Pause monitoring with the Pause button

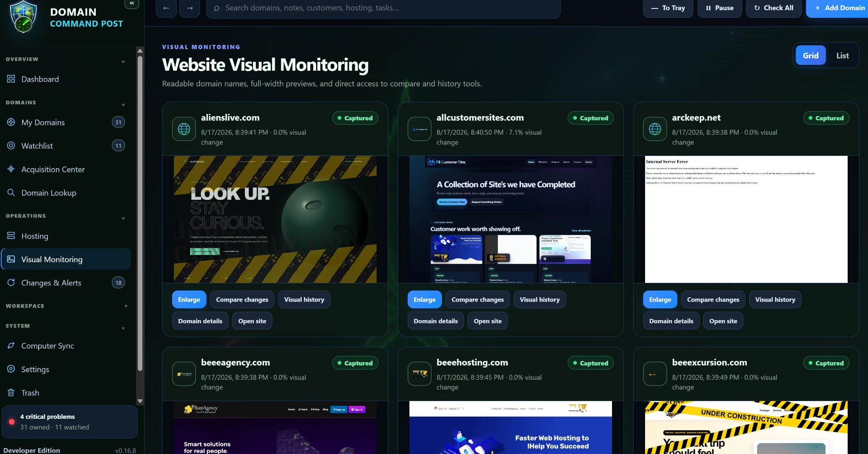[x=719, y=8]
